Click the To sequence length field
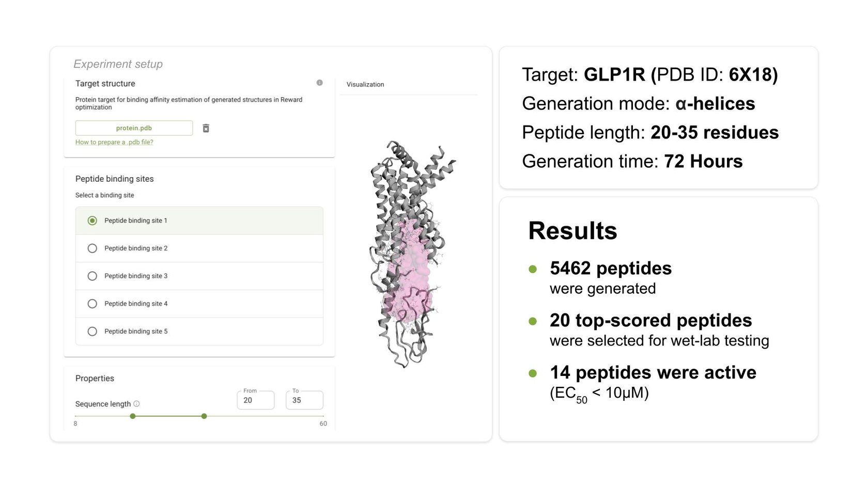Image resolution: width=868 pixels, height=488 pixels. click(x=304, y=400)
